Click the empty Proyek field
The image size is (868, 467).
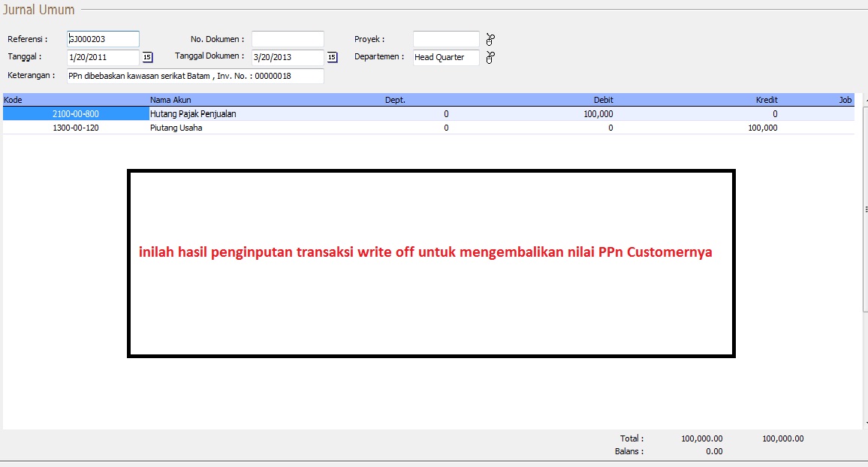coord(445,39)
